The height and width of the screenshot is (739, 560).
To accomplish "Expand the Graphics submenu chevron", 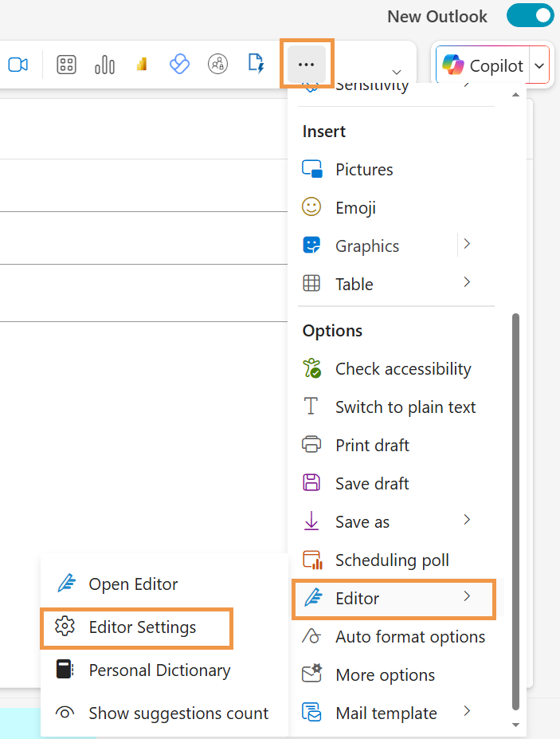I will click(x=467, y=244).
